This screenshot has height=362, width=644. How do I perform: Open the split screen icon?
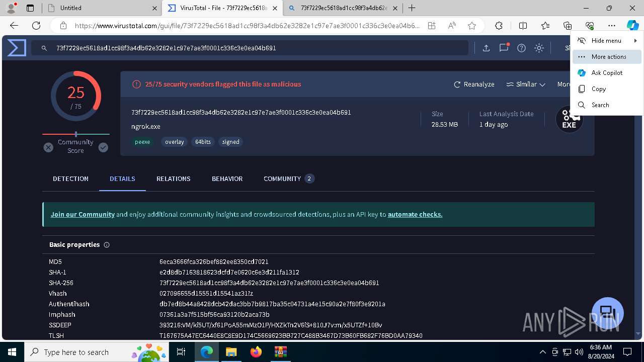523,26
